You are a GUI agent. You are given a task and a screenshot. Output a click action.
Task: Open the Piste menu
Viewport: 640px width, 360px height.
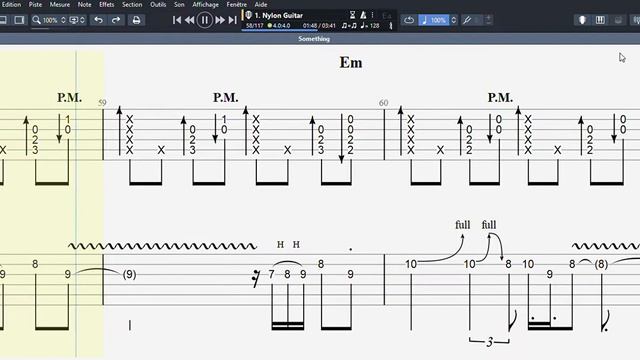tap(35, 4)
